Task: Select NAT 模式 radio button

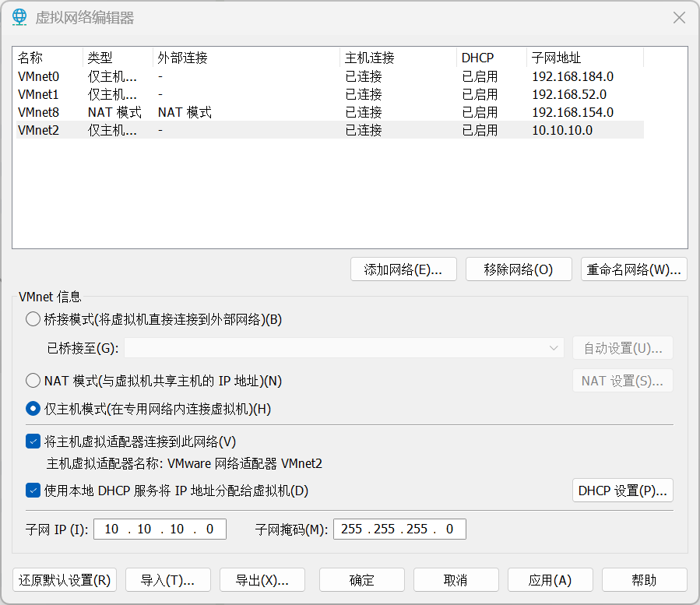Action: click(33, 381)
